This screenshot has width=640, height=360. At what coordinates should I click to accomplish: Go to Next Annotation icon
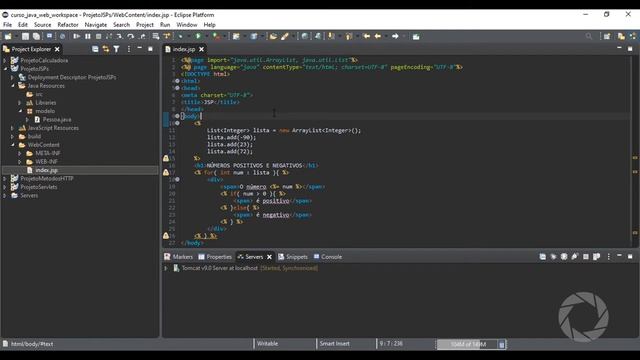[x=331, y=36]
